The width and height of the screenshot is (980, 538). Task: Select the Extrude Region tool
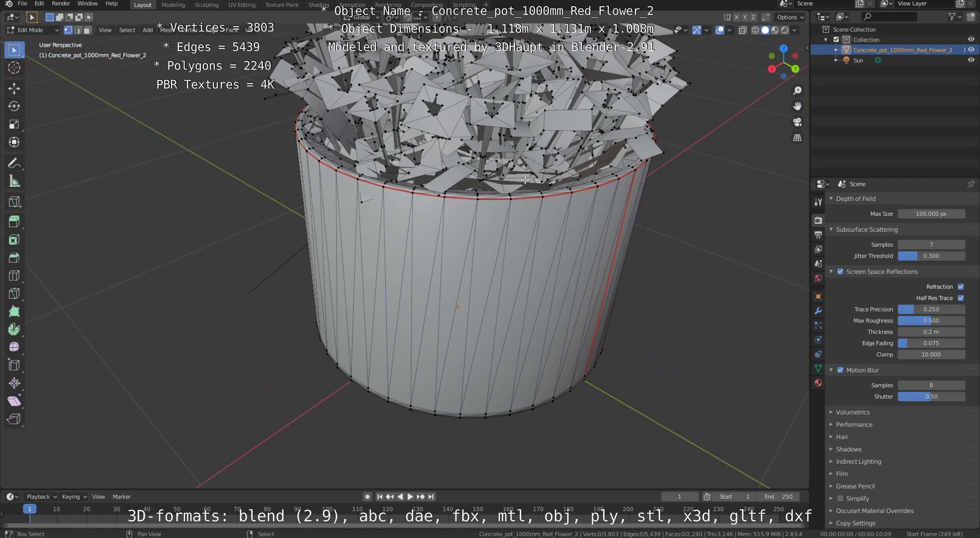click(14, 221)
